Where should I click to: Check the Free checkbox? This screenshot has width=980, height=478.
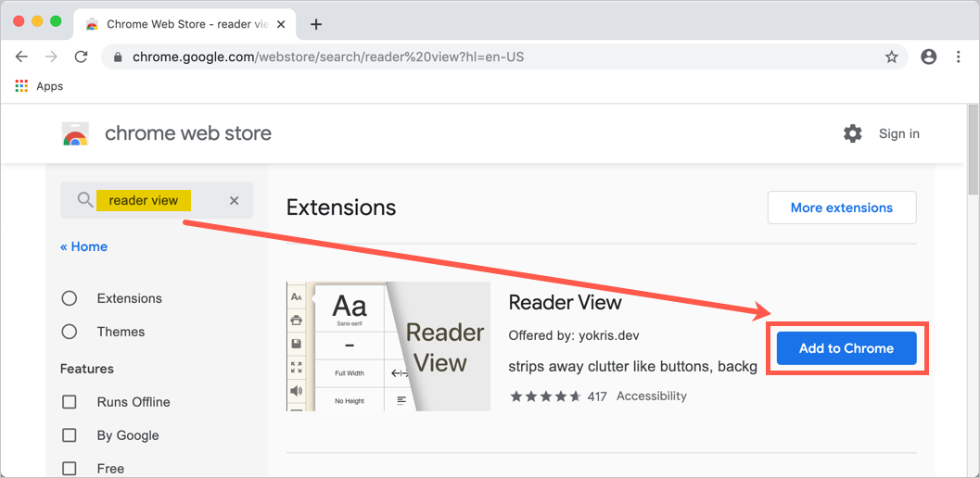click(x=70, y=468)
